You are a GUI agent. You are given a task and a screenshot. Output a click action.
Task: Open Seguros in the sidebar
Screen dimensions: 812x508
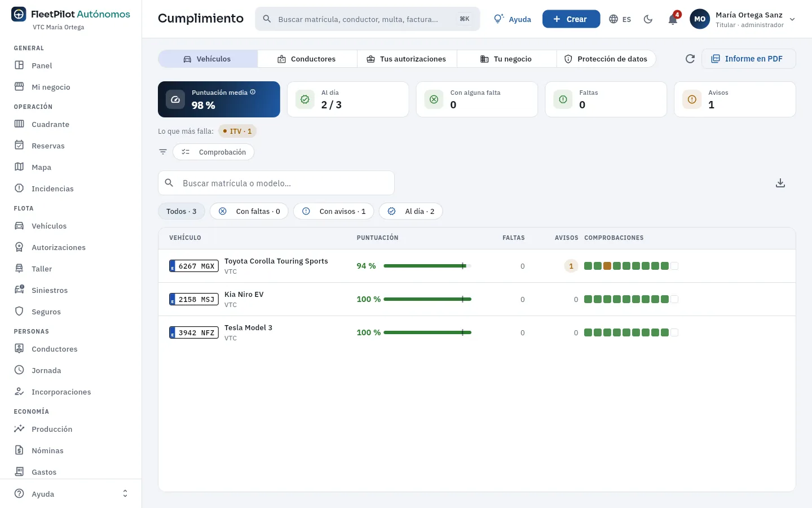[x=70, y=312]
